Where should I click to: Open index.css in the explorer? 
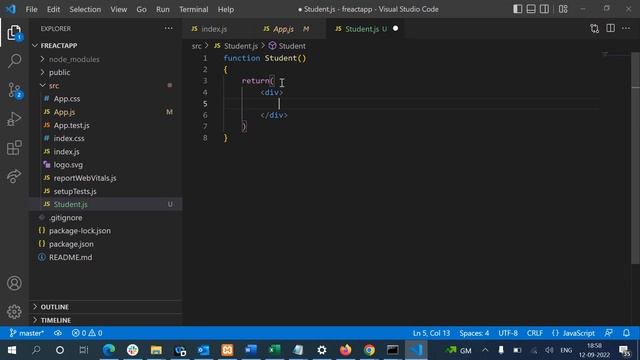[105, 138]
